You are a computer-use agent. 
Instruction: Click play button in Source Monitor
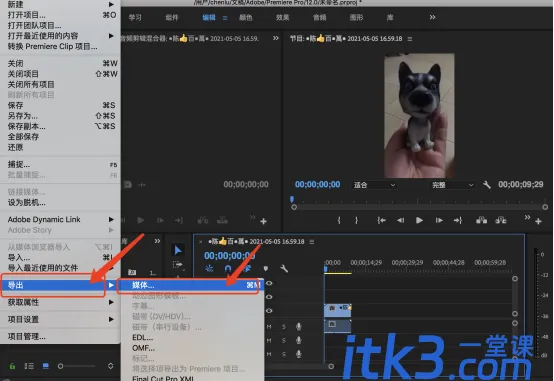click(141, 221)
